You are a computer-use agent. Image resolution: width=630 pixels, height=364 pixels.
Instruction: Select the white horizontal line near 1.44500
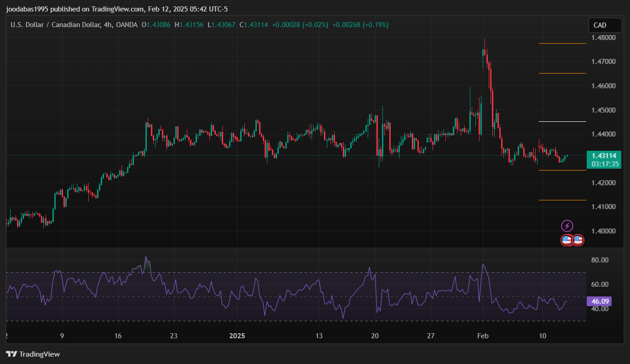(x=562, y=121)
